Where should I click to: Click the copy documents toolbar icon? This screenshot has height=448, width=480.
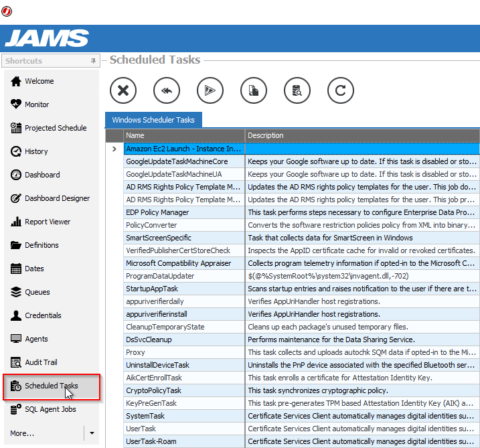254,90
